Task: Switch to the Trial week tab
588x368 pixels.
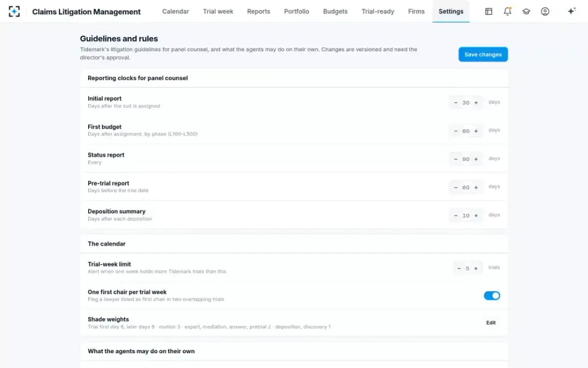Action: coord(218,11)
